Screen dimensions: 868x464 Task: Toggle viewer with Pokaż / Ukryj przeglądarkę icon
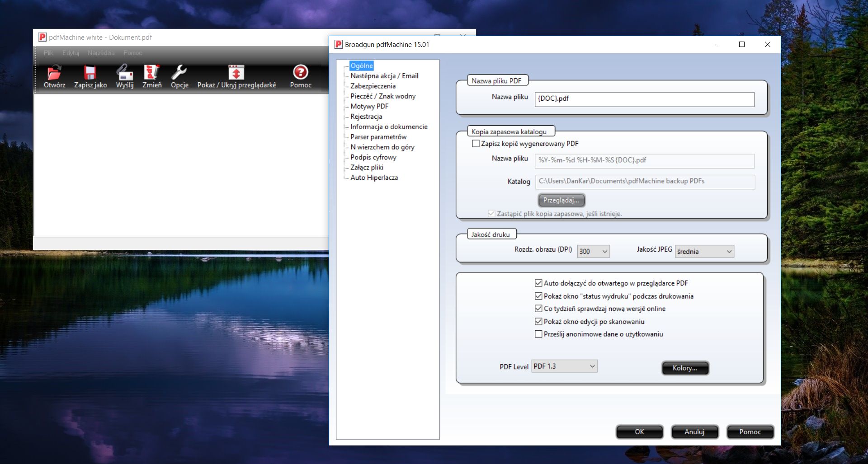[236, 73]
